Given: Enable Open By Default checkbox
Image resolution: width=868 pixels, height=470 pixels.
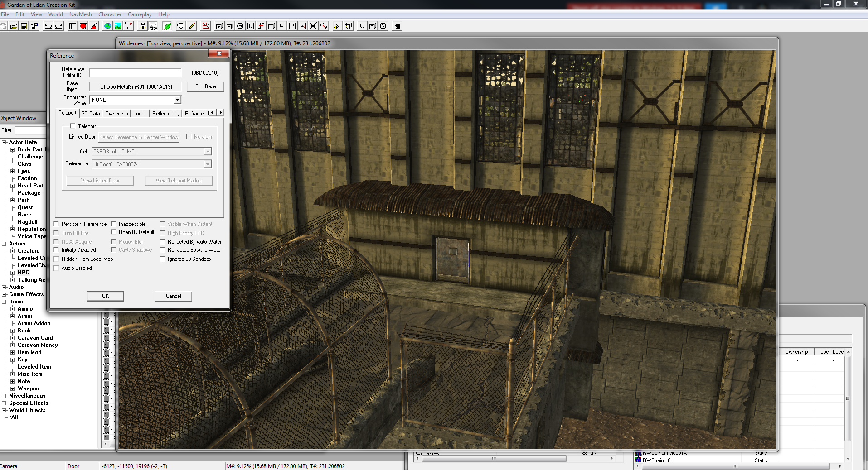Looking at the screenshot, I should [x=114, y=232].
